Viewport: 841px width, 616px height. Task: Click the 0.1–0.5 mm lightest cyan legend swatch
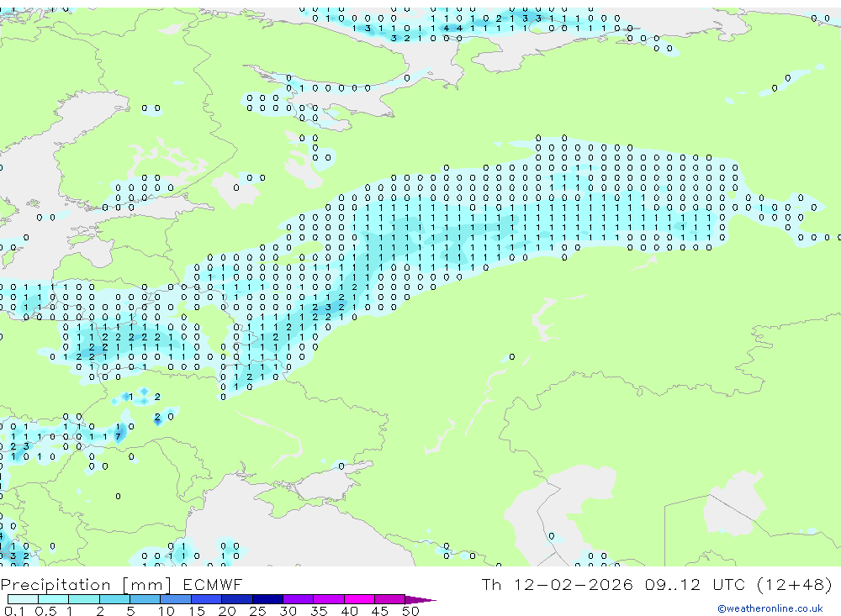pos(23,599)
